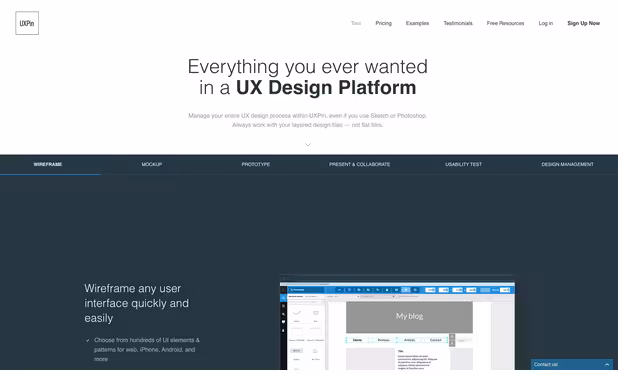The width and height of the screenshot is (618, 374).
Task: Open the Testimonials link
Action: (458, 23)
